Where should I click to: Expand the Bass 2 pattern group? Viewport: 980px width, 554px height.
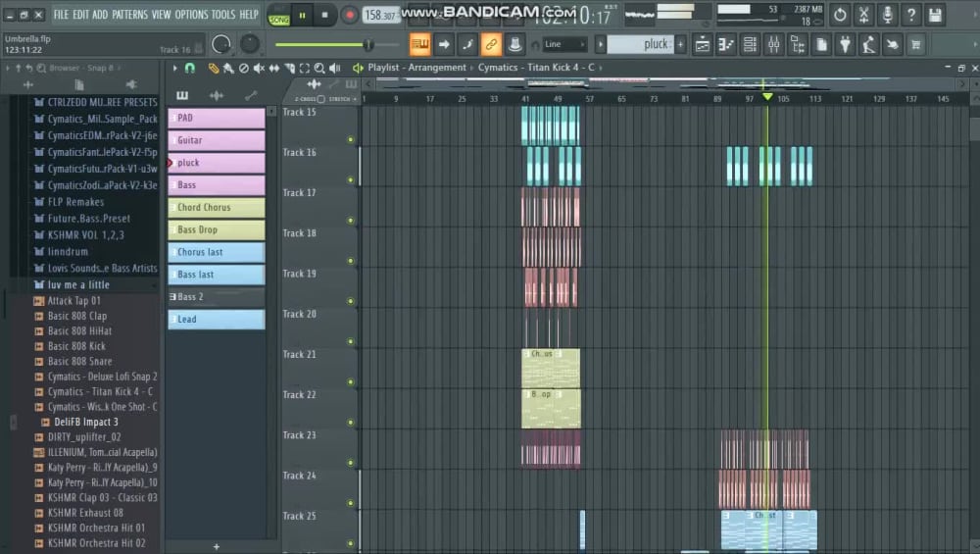tap(172, 296)
